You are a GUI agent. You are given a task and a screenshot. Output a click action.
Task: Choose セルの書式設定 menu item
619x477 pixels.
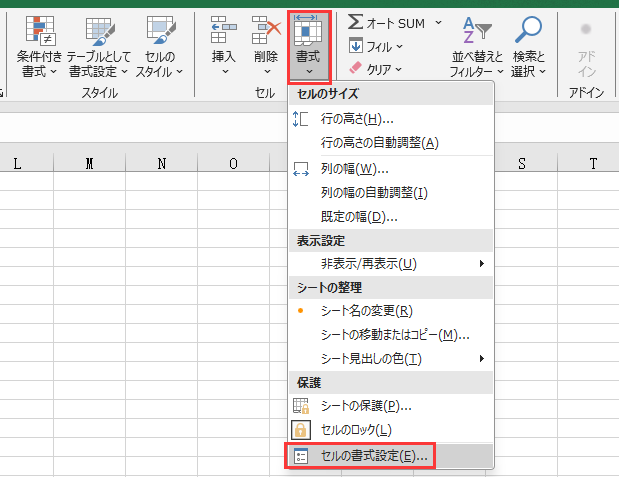point(373,456)
